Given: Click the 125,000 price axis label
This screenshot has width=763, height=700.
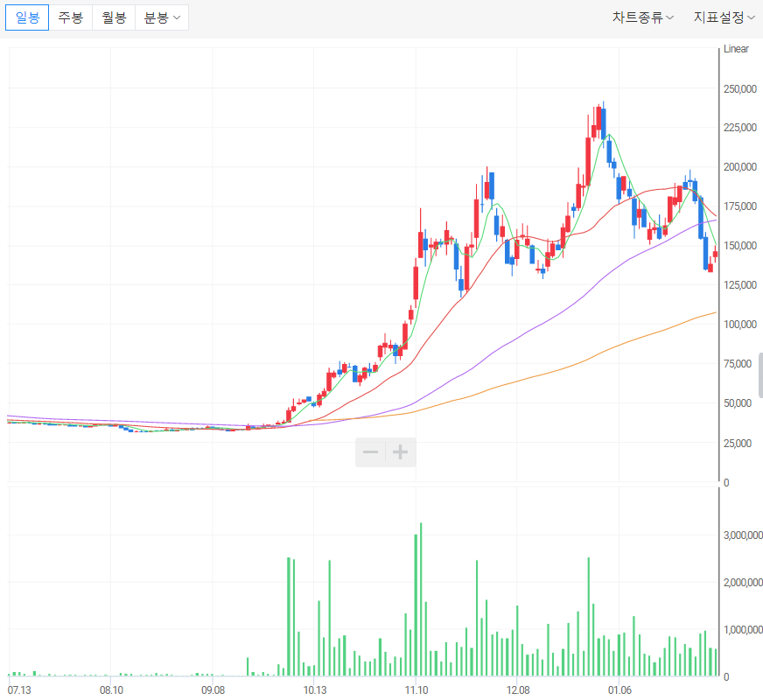Looking at the screenshot, I should coord(739,285).
